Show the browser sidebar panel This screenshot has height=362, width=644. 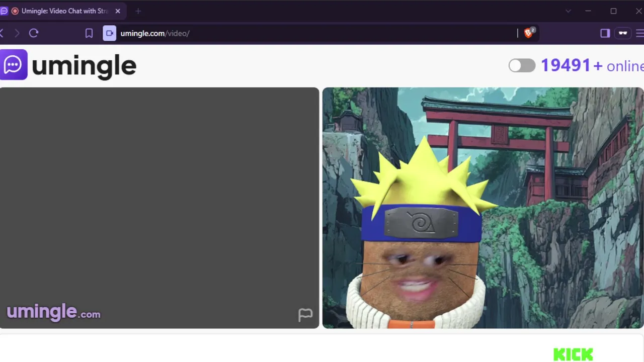pyautogui.click(x=605, y=33)
